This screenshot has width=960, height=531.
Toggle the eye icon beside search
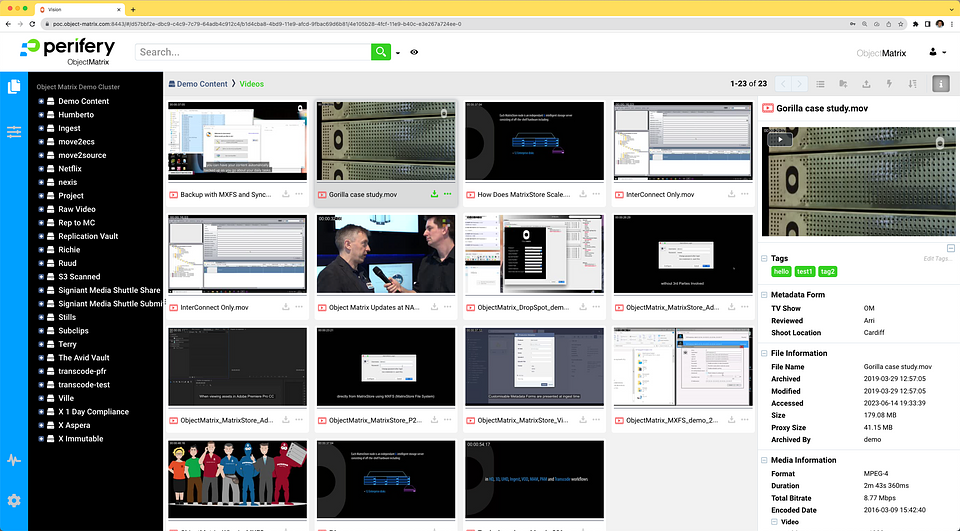pos(414,52)
